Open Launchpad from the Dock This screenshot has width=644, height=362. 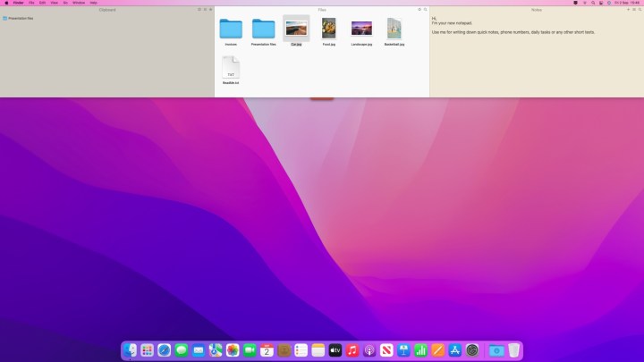(x=147, y=350)
